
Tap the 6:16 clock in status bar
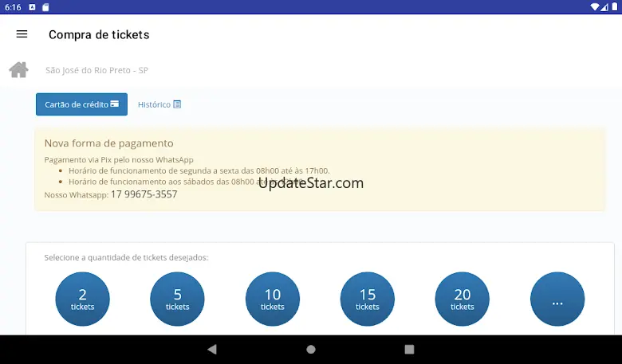pyautogui.click(x=13, y=7)
